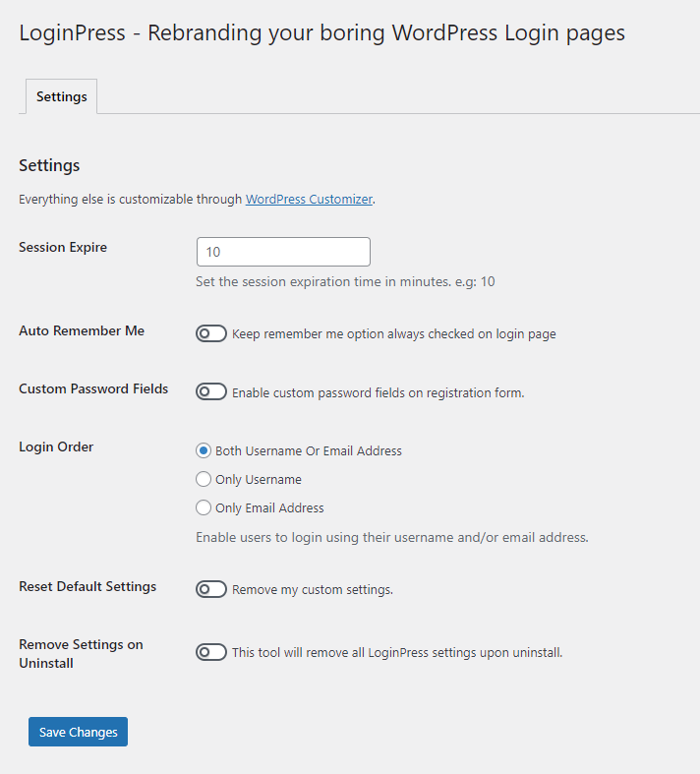Open the WordPress Customizer link
The height and width of the screenshot is (774, 700).
click(309, 199)
